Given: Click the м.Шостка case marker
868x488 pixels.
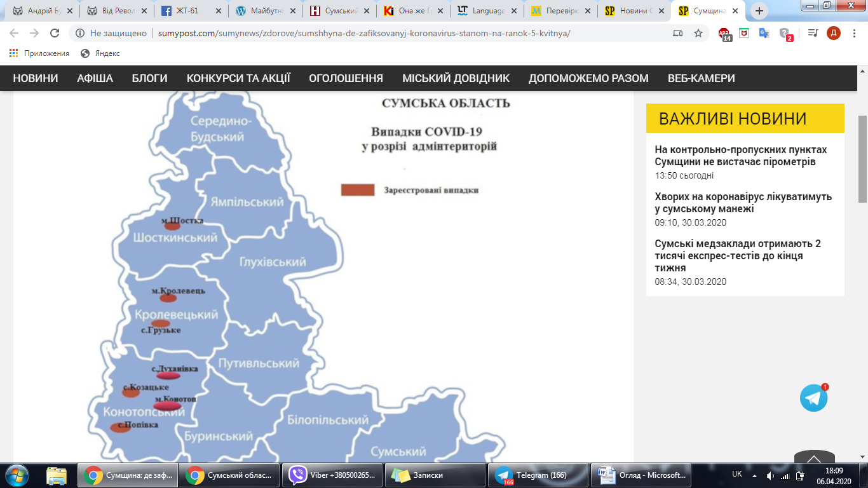Looking at the screenshot, I should pyautogui.click(x=173, y=226).
